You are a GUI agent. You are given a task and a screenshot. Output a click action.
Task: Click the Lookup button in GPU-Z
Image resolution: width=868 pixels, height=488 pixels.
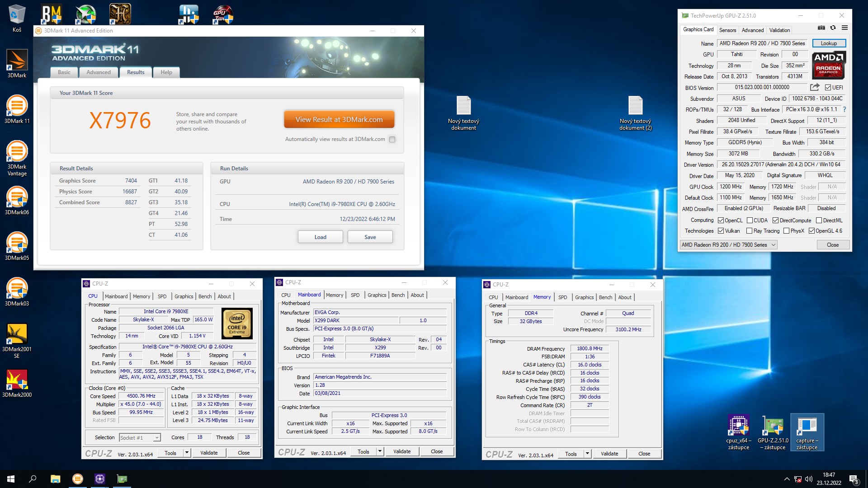[829, 43]
